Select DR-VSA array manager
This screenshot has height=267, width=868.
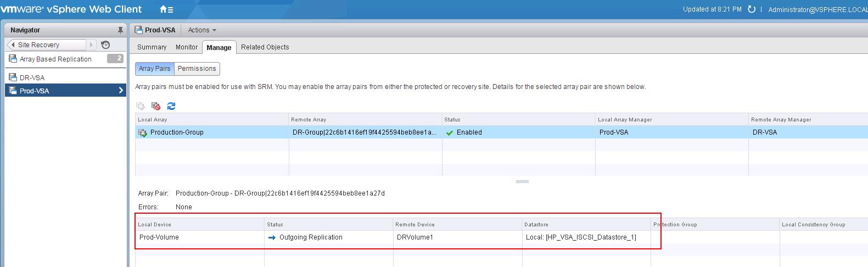tap(65, 77)
